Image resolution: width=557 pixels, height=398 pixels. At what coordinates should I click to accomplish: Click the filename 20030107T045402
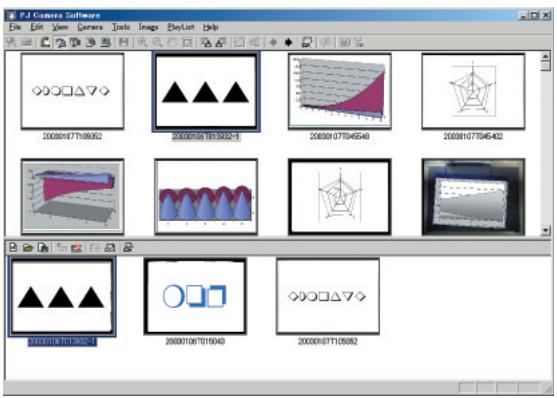coord(473,136)
